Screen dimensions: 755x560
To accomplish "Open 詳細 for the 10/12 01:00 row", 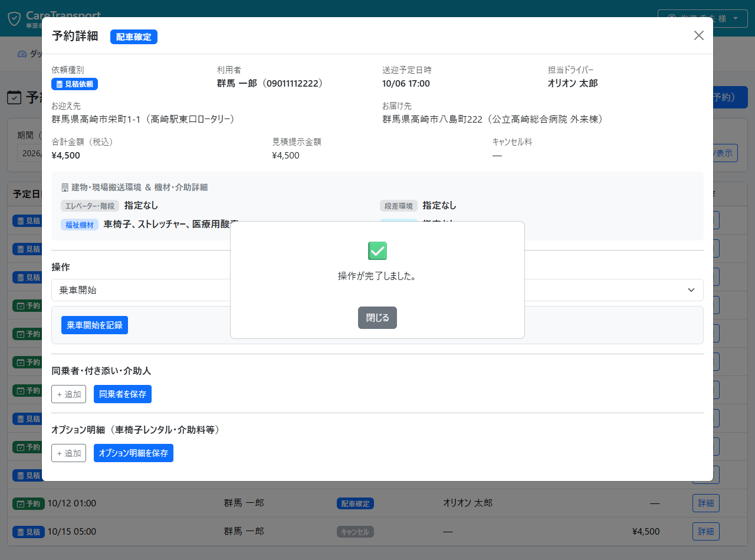I will tap(706, 503).
